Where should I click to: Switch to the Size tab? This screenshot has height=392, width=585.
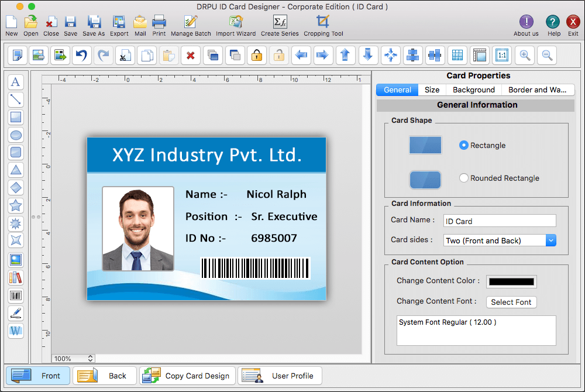pos(432,90)
